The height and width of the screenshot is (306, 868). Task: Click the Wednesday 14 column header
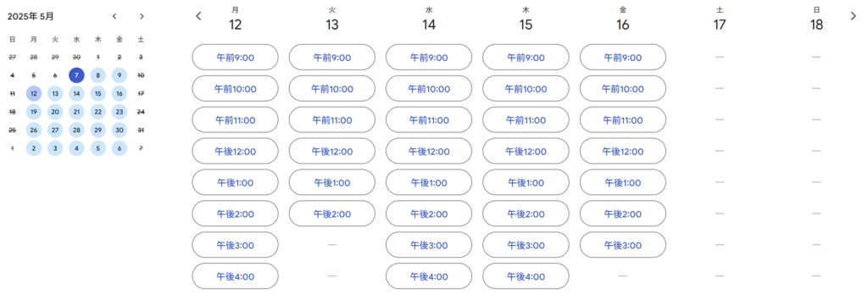click(429, 19)
